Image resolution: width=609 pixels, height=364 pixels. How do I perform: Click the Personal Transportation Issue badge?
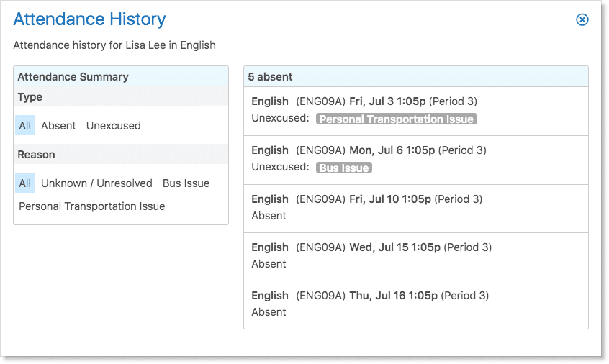click(x=397, y=119)
